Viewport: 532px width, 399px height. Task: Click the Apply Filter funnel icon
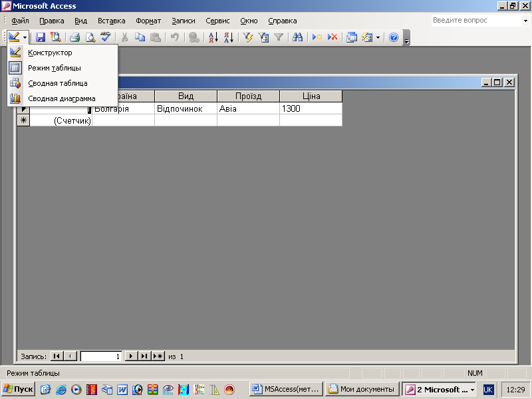[279, 37]
